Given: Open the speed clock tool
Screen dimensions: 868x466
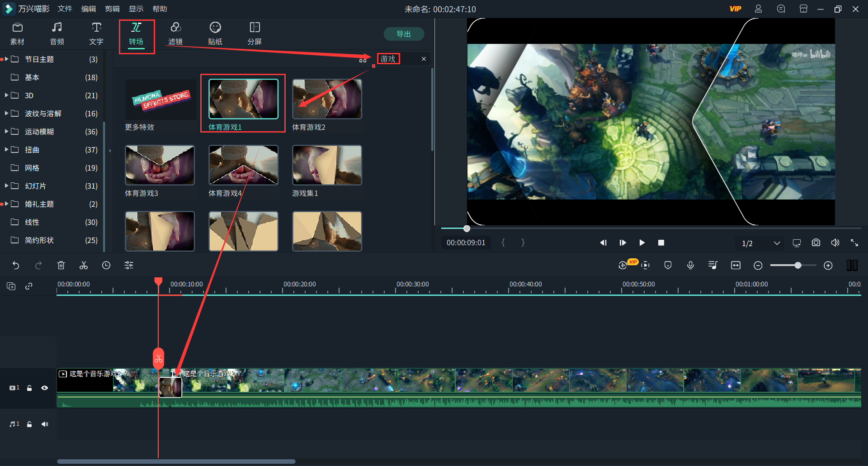Looking at the screenshot, I should click(x=106, y=266).
